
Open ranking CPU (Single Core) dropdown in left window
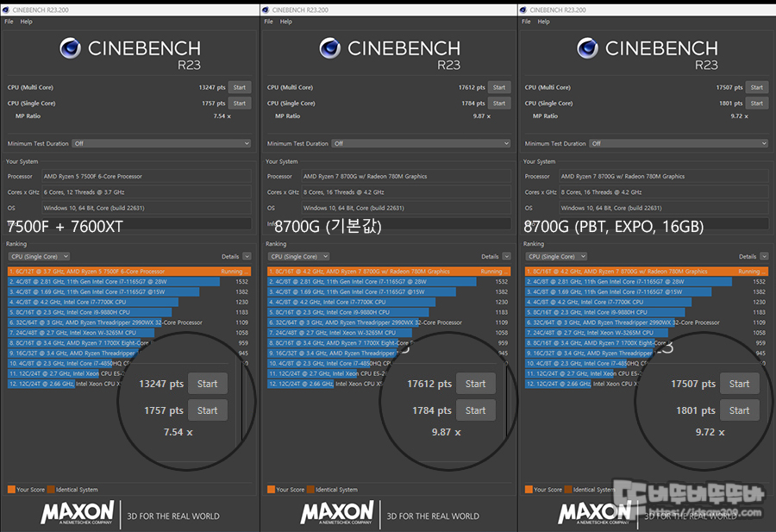[39, 256]
